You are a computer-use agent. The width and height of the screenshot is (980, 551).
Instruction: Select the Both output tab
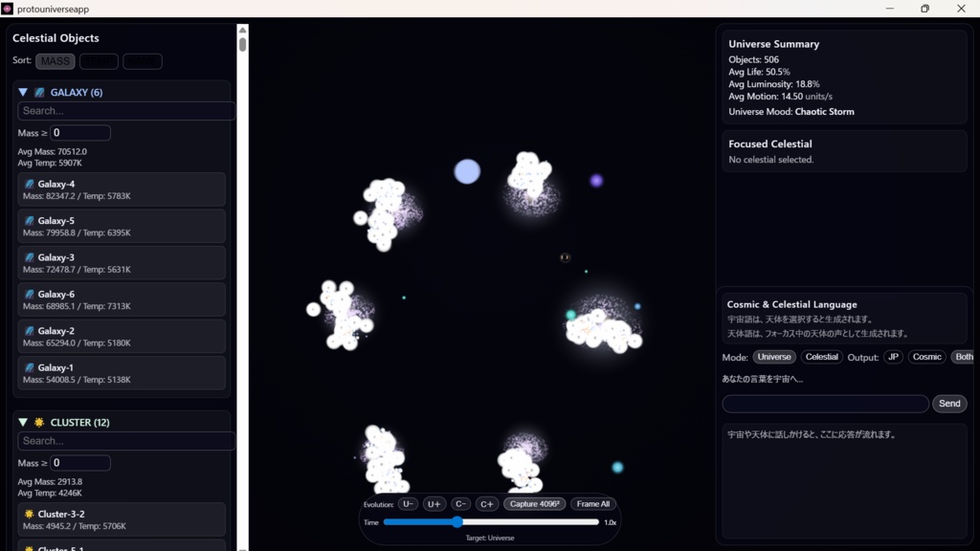click(962, 357)
